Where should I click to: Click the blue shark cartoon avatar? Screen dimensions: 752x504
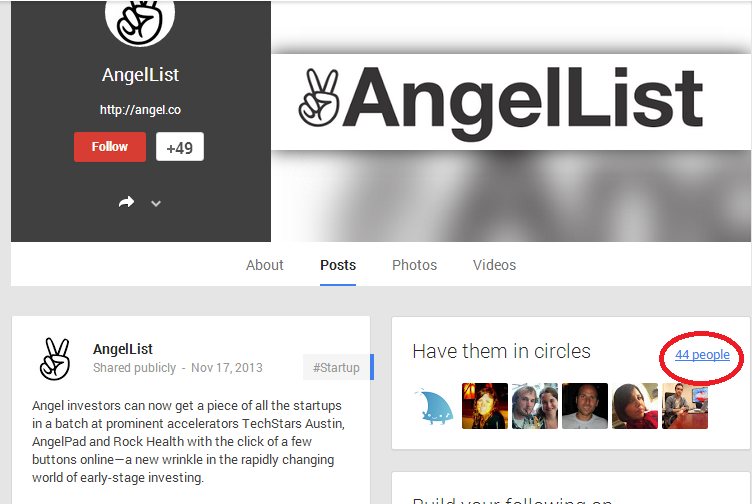coord(435,406)
